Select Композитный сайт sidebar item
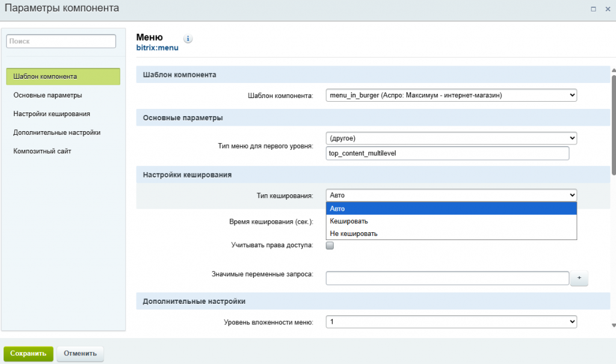616x364 pixels. click(x=42, y=151)
